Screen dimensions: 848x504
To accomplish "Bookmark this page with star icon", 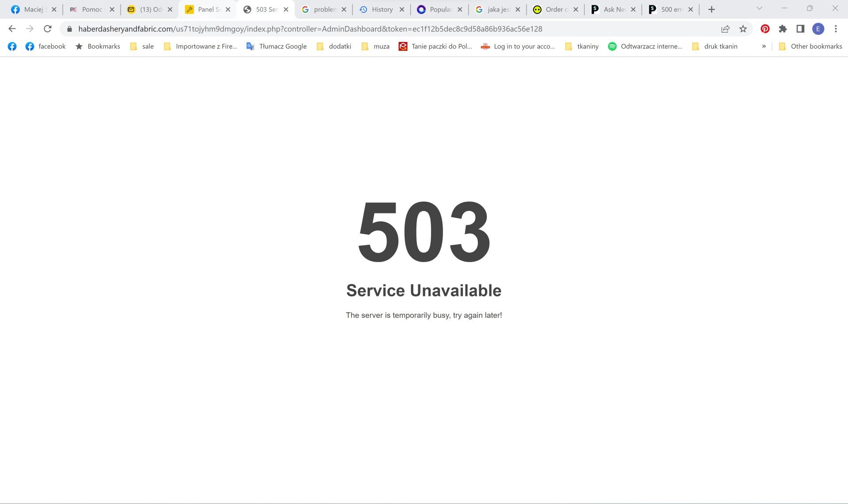I will point(743,29).
